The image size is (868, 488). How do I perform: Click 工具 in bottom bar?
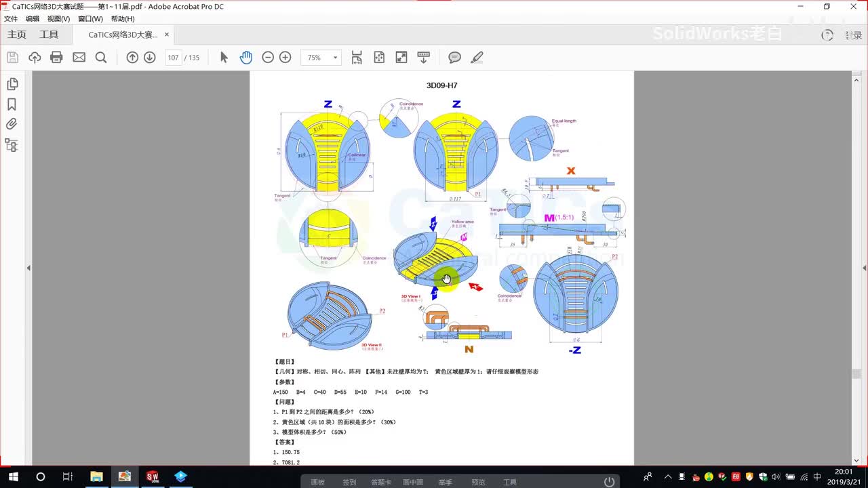510,482
